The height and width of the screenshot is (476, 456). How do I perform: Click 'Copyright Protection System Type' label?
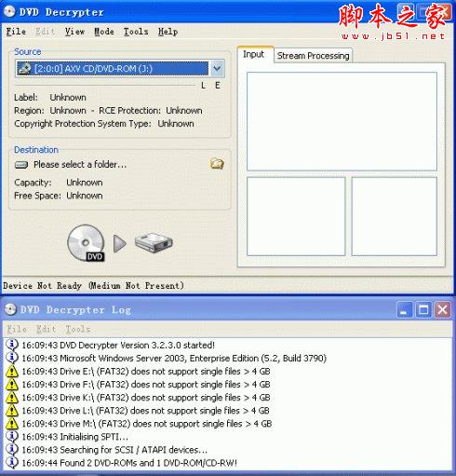(83, 124)
